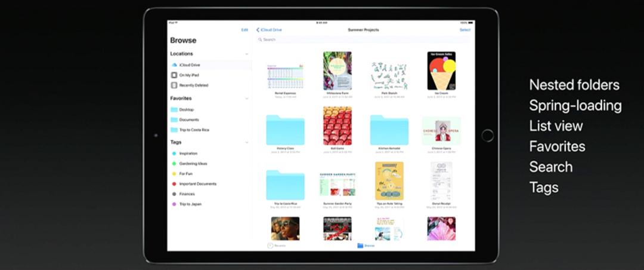The height and width of the screenshot is (270, 644).
Task: Tap Edit in the Browse sidebar
Action: coord(245,30)
